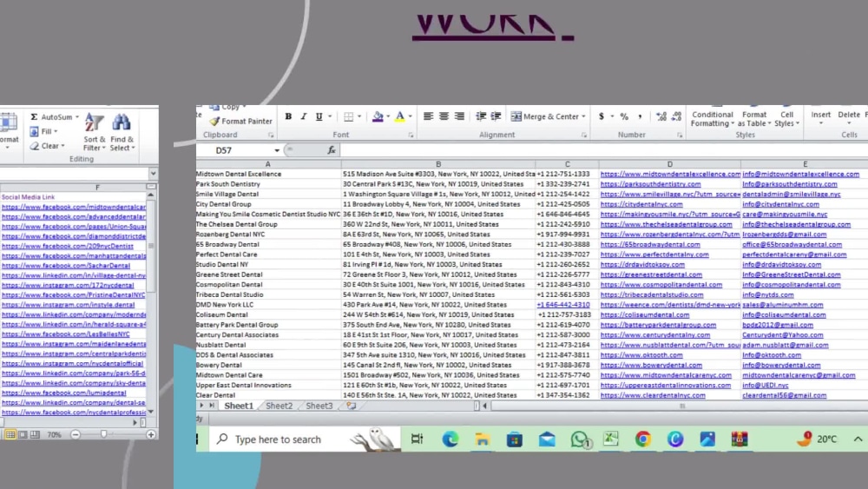Open Merge & Center dropdown arrow
Image resolution: width=868 pixels, height=489 pixels.
click(x=583, y=116)
